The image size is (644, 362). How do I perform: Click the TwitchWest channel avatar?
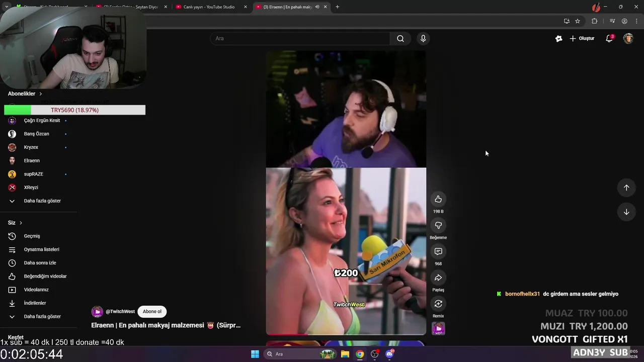point(97,312)
